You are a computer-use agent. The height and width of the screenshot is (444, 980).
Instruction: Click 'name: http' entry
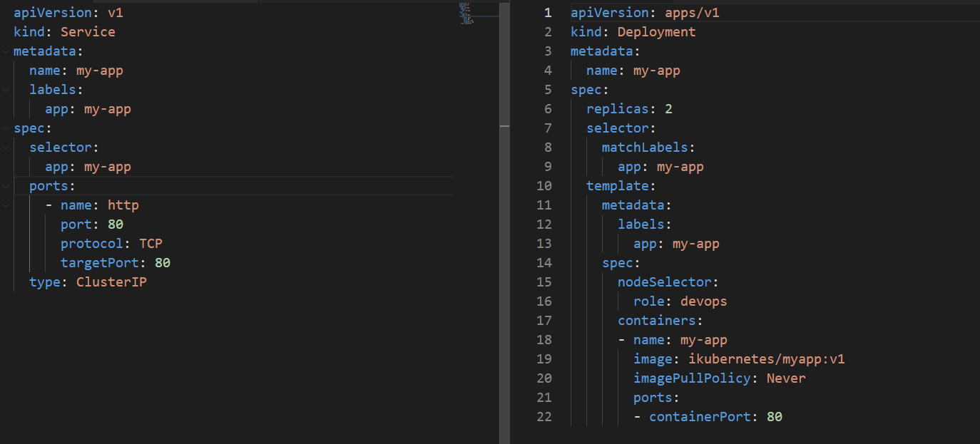coord(100,205)
